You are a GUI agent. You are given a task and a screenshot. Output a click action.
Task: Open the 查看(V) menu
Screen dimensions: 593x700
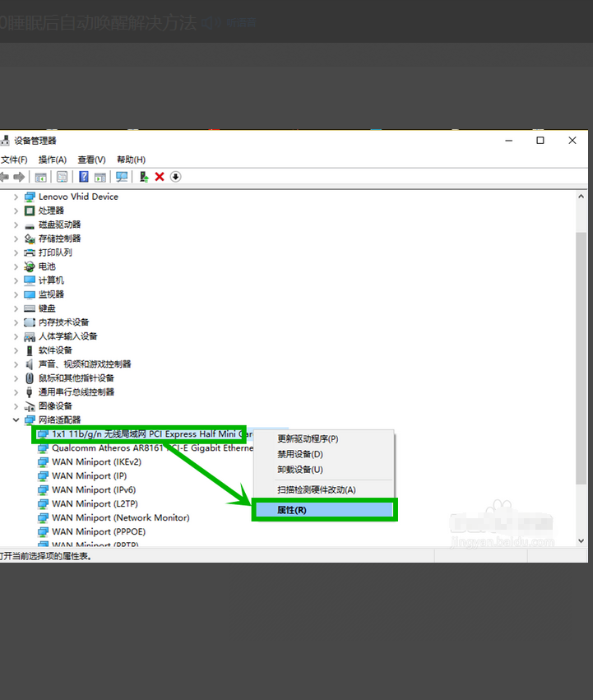pyautogui.click(x=91, y=160)
